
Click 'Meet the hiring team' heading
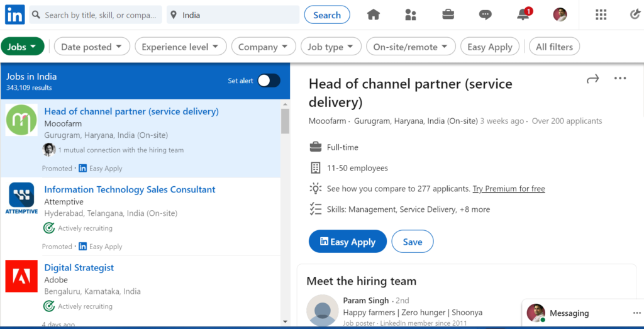(x=362, y=281)
